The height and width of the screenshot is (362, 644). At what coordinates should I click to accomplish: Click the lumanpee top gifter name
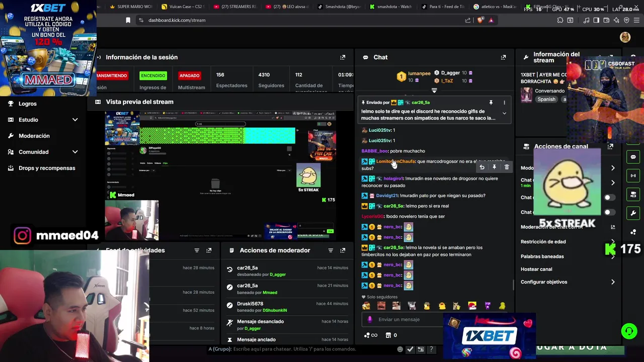pos(419,73)
